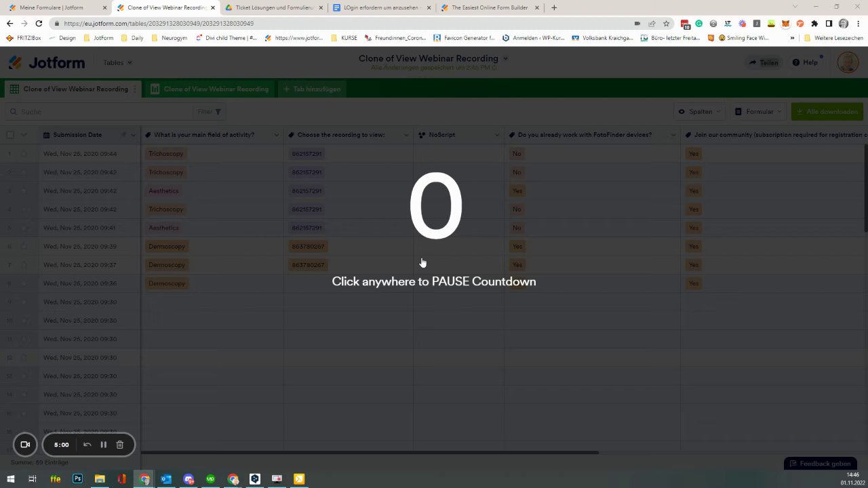Click Tab hinzufügen to add a tab
The width and height of the screenshot is (868, 488).
click(312, 89)
